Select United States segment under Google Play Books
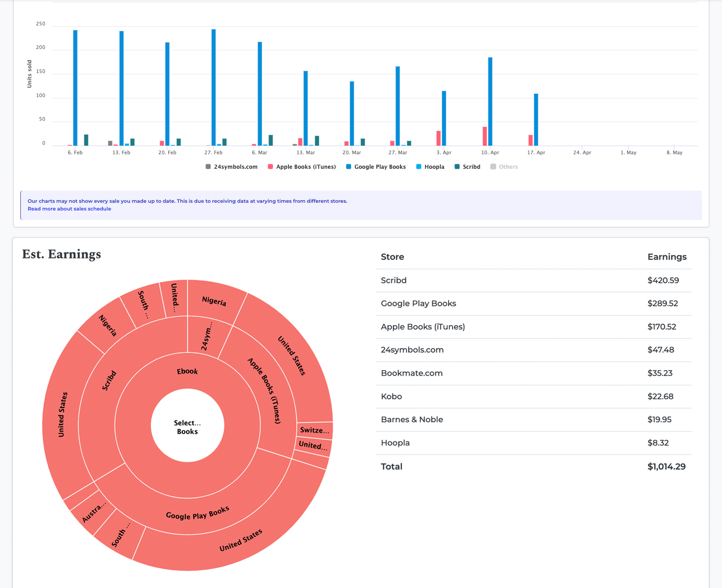722x588 pixels. (x=241, y=540)
